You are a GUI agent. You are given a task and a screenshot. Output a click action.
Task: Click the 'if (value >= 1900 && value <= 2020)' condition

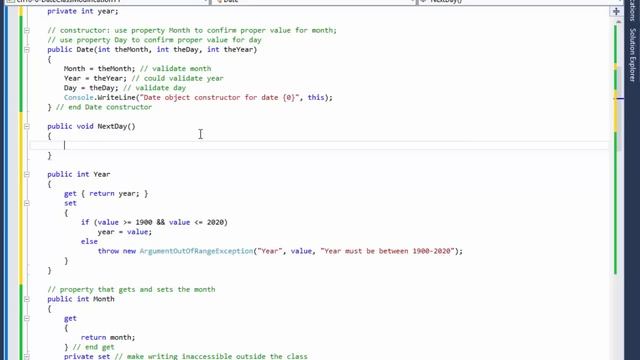(154, 222)
